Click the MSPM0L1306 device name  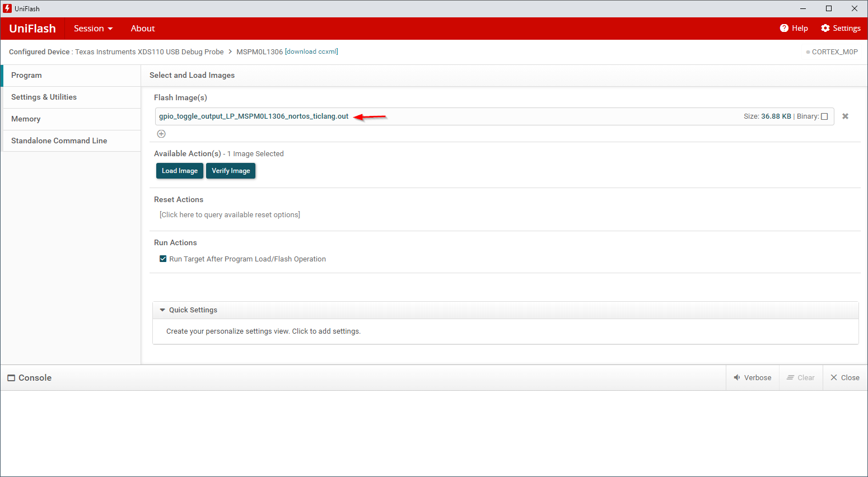259,52
